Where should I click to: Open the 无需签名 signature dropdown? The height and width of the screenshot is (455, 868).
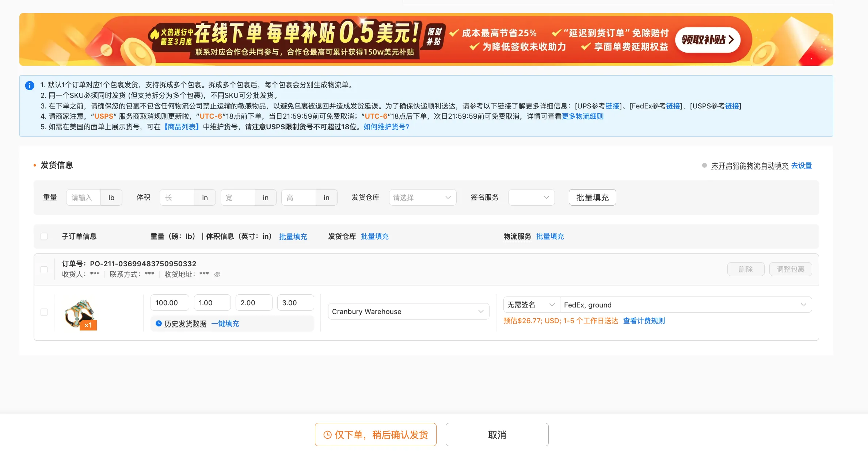click(531, 305)
